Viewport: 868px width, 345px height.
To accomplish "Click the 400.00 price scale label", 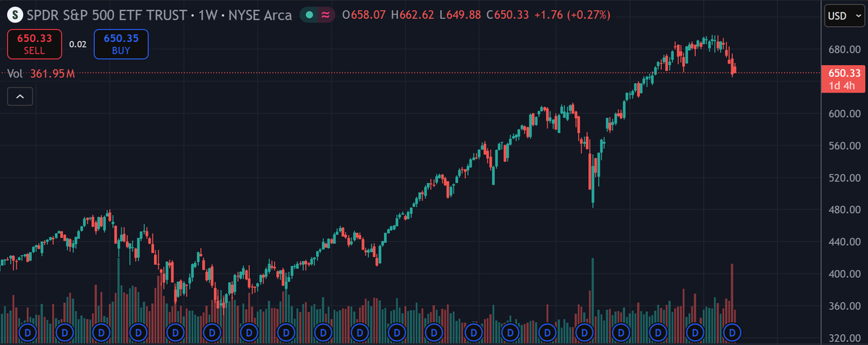I will (x=843, y=274).
